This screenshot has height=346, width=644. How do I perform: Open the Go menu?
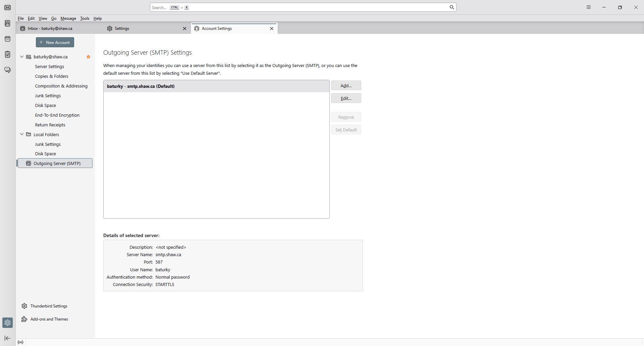54,18
